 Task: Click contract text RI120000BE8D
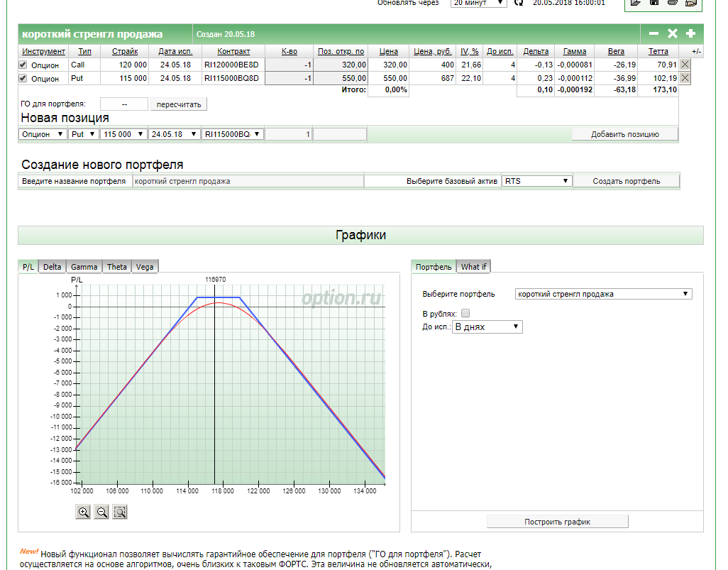(231, 65)
